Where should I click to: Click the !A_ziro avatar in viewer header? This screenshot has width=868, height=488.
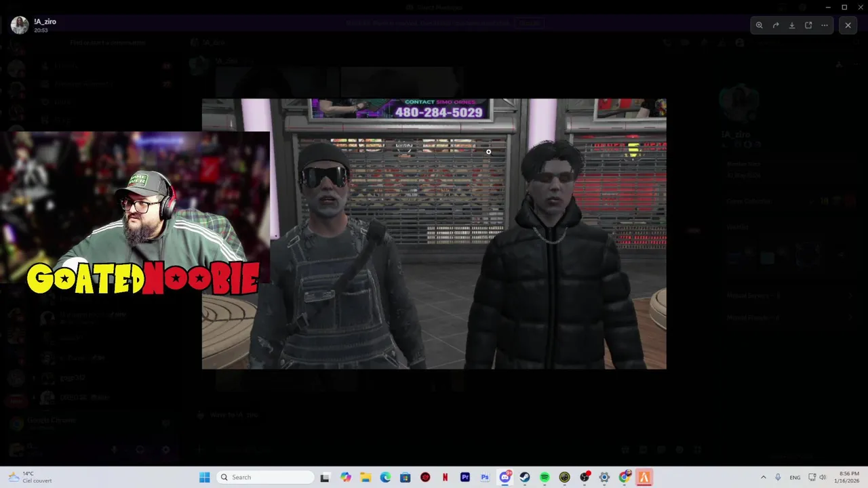(x=20, y=25)
